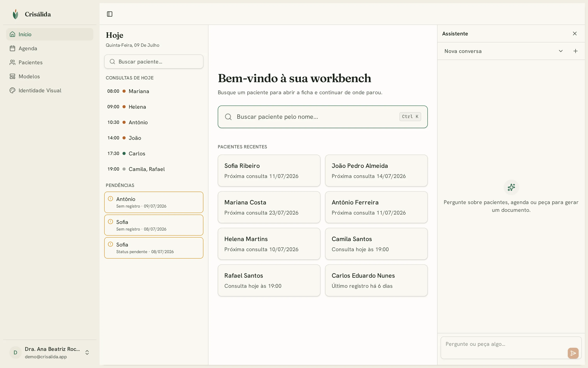Open the 17:30 Carlos appointment
Image resolution: width=588 pixels, height=368 pixels.
(x=154, y=153)
